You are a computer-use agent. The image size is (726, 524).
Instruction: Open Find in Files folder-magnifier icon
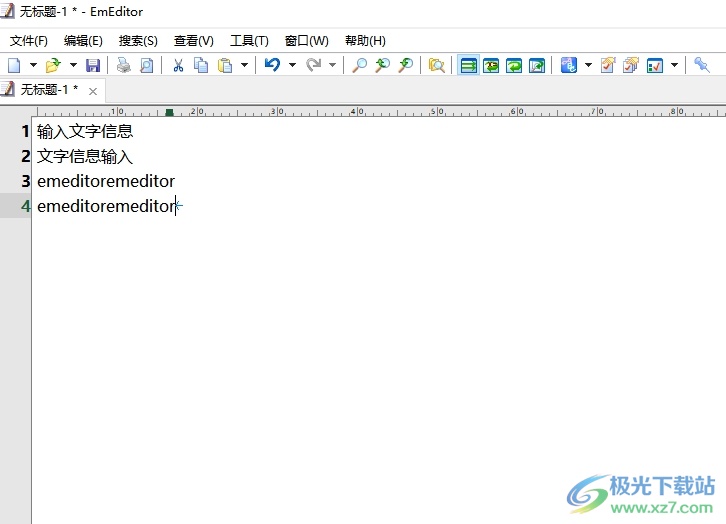point(436,65)
